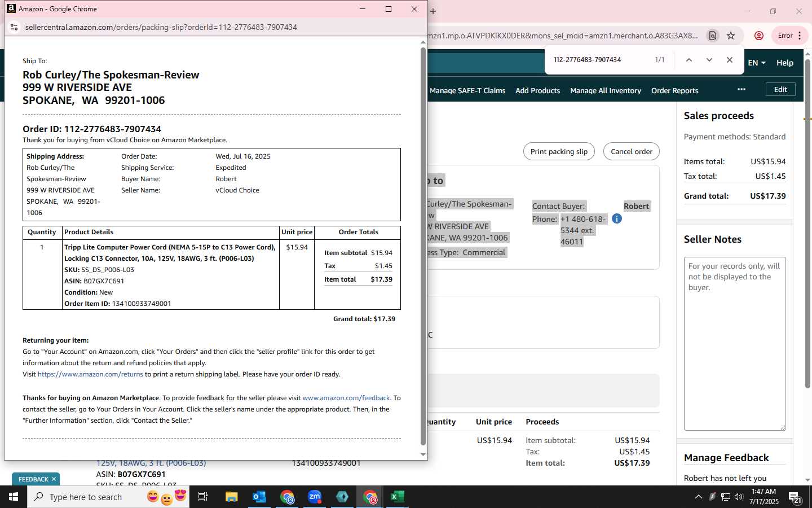This screenshot has width=812, height=508.
Task: Click the vCloud Choice seller name value
Action: pos(237,190)
